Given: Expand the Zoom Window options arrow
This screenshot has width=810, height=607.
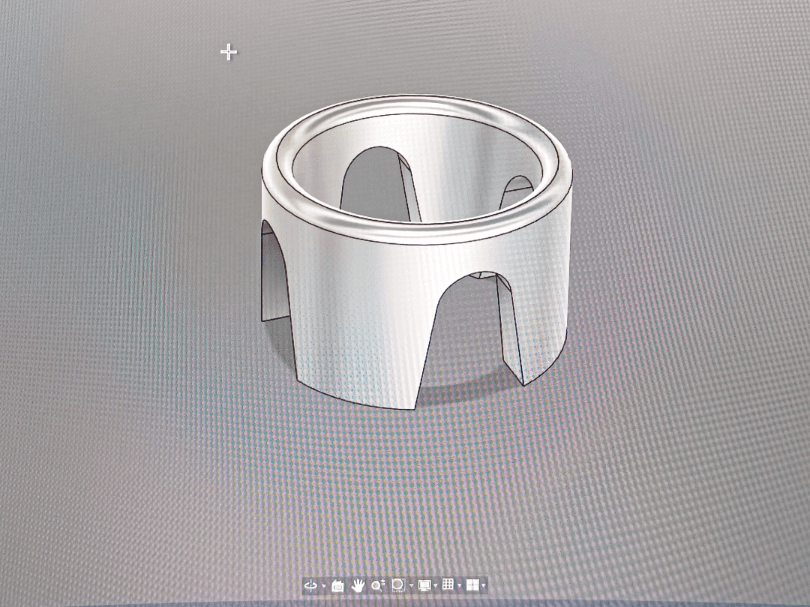Looking at the screenshot, I should [412, 586].
